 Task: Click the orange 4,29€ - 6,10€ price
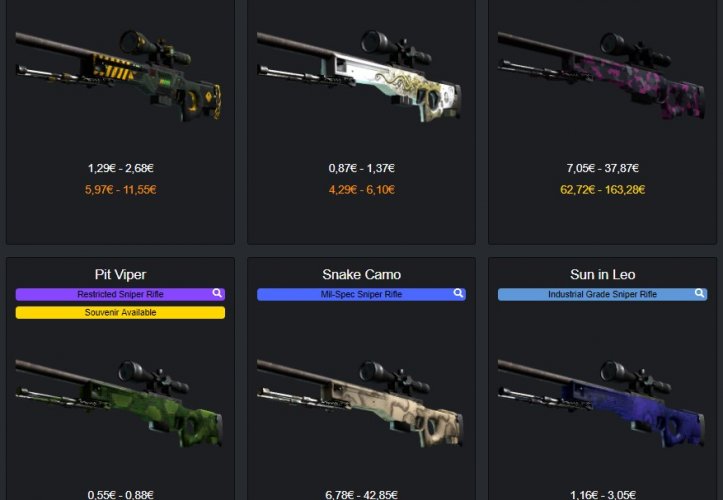click(x=362, y=190)
